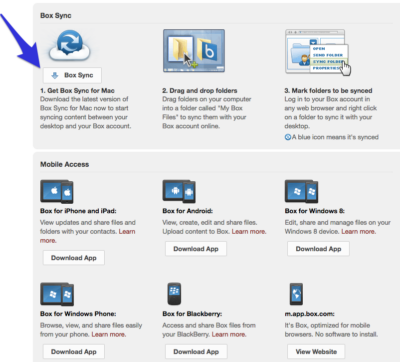Viewport: 400px width, 362px height.
Task: Click the blue synced status icon
Action: click(288, 137)
